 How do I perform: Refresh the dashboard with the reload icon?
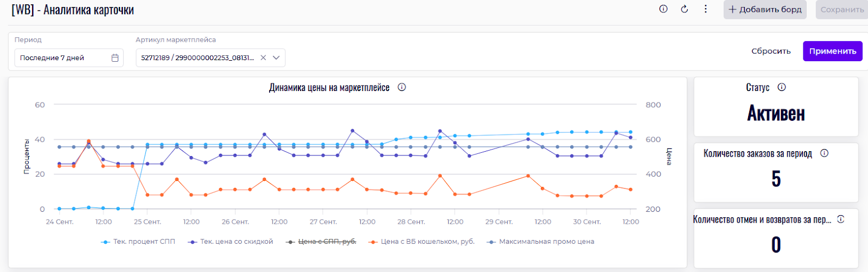pos(684,9)
